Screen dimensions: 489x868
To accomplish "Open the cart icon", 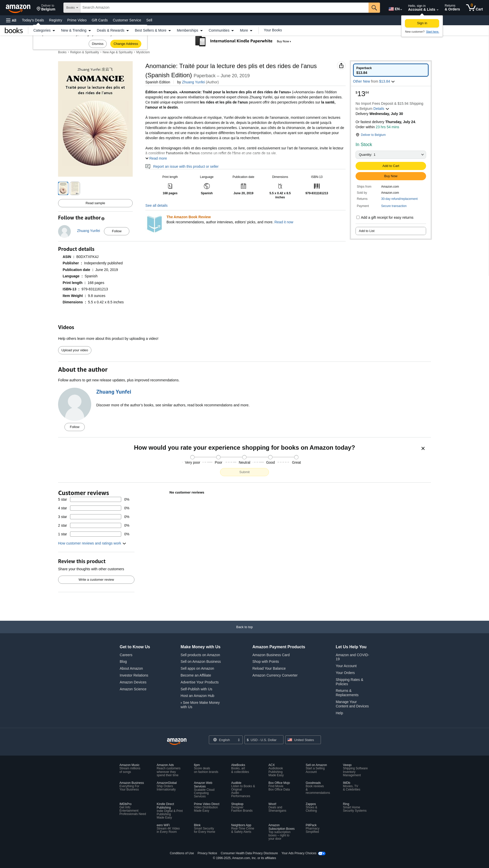I will [x=474, y=7].
